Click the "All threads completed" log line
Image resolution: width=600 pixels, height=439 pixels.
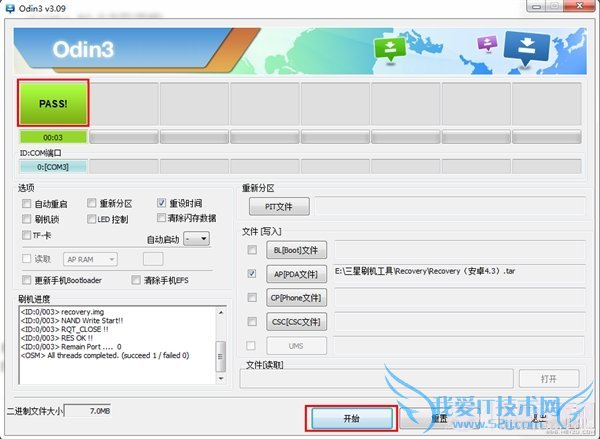(x=105, y=356)
